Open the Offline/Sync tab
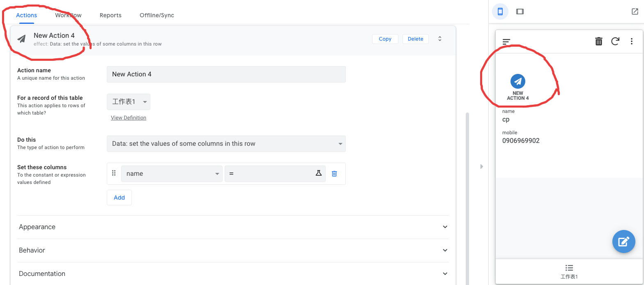 [x=156, y=15]
